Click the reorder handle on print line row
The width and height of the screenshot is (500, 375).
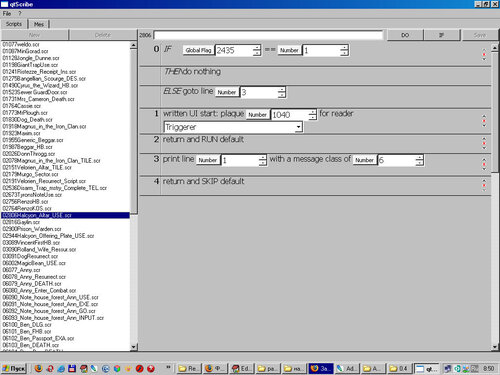pyautogui.click(x=484, y=164)
